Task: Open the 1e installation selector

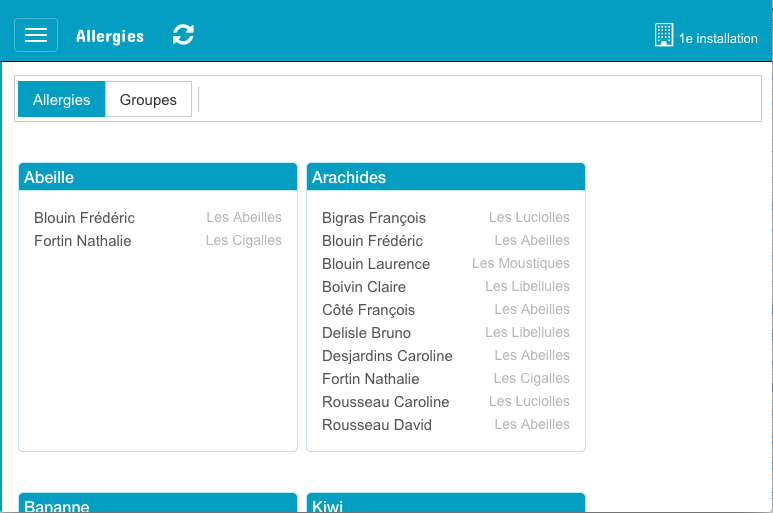Action: click(x=717, y=39)
